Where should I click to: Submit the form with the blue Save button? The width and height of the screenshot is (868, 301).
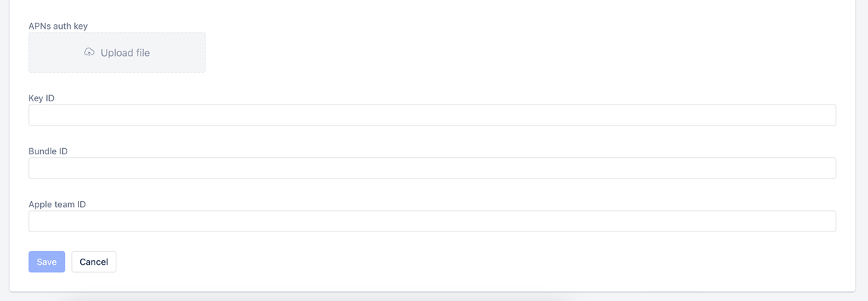tap(47, 262)
